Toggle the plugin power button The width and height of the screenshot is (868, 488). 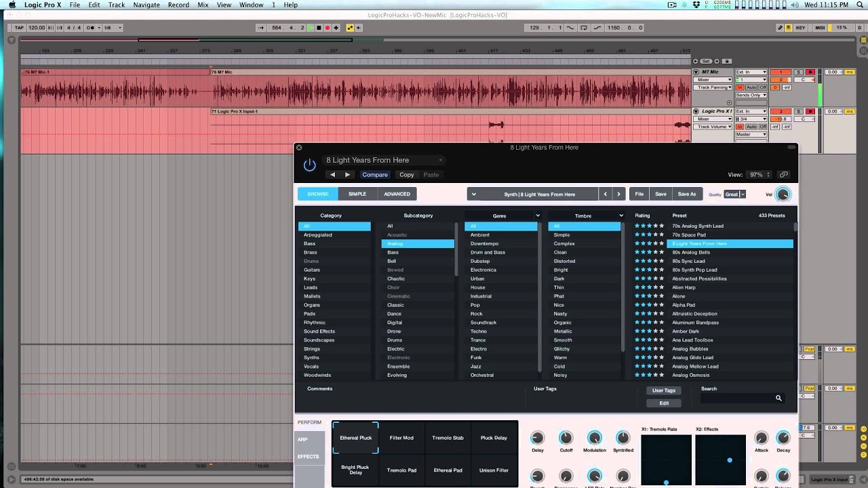coord(309,165)
